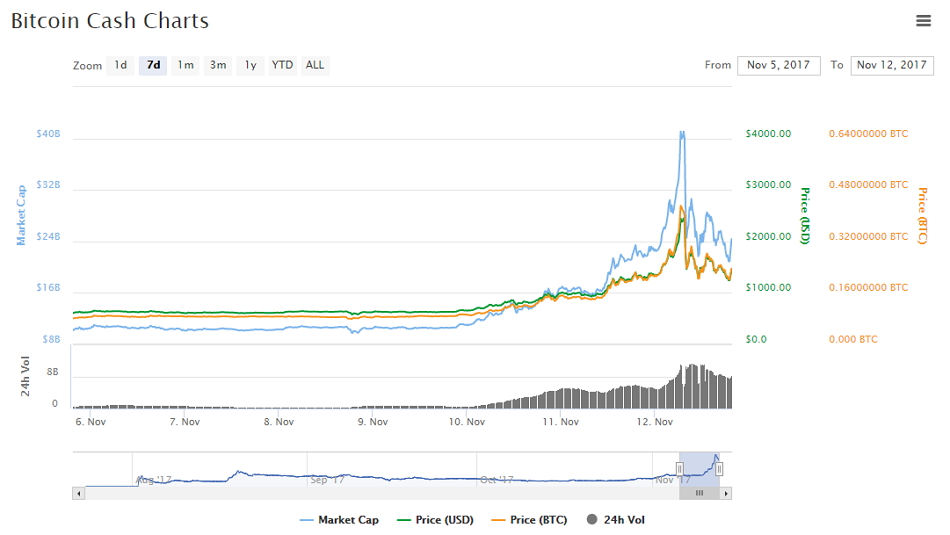Click the navigator scrollbar thumb

pyautogui.click(x=699, y=493)
